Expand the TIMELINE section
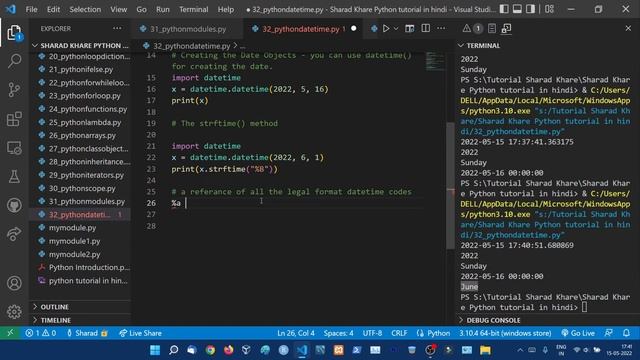This screenshot has height=360, width=640. [80, 320]
